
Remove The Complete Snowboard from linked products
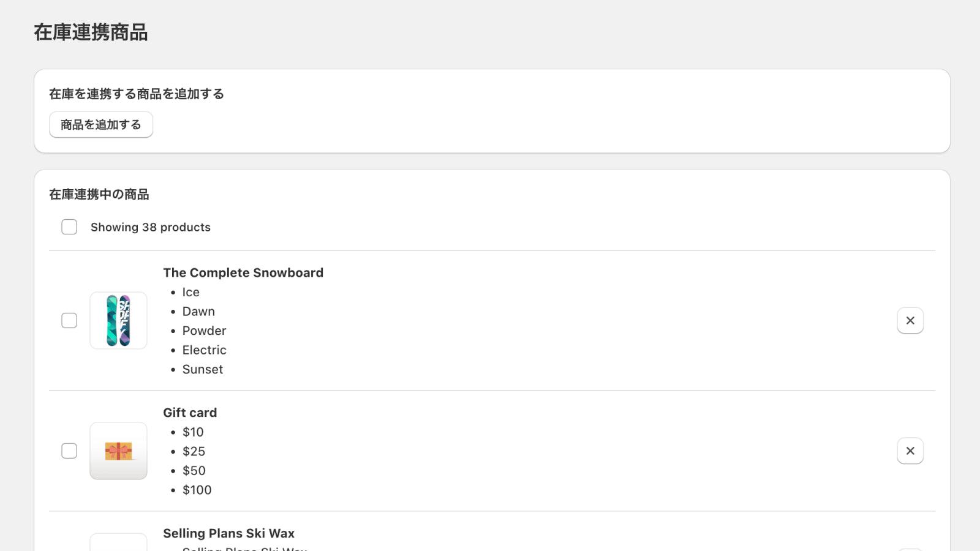pos(910,320)
